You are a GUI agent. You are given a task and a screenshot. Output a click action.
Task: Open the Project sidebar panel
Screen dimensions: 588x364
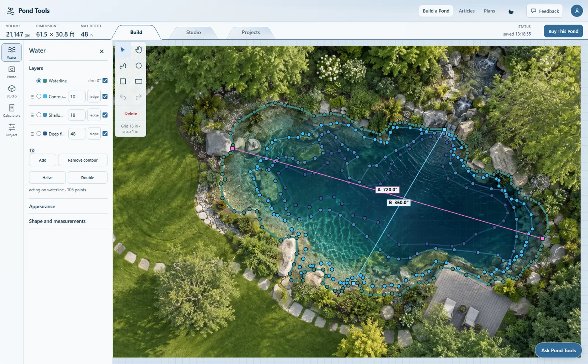(12, 130)
